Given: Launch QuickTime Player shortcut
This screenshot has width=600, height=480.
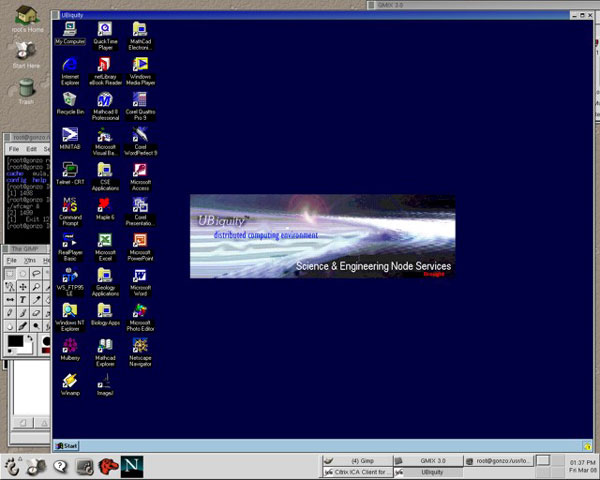Looking at the screenshot, I should 105,36.
